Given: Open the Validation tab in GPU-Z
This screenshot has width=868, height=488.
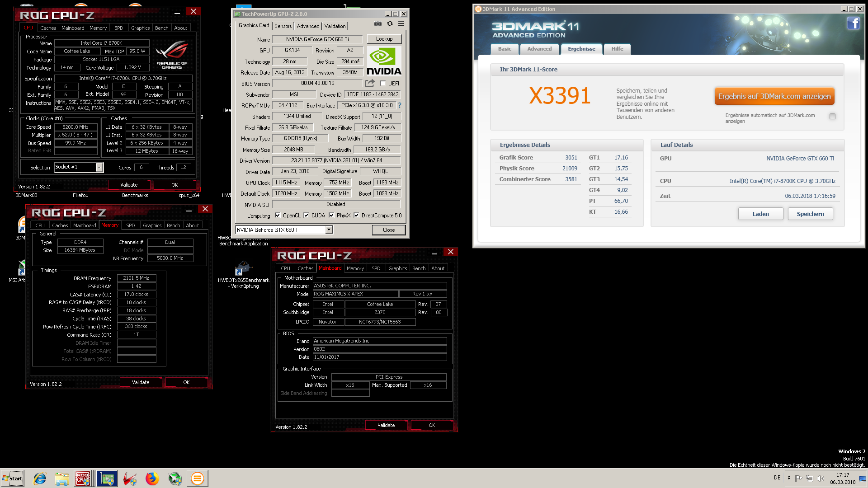Looking at the screenshot, I should [x=335, y=26].
